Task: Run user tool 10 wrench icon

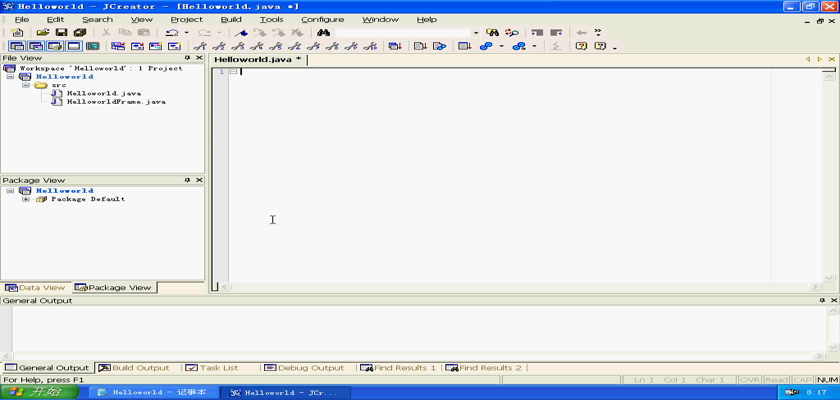Action: point(370,47)
